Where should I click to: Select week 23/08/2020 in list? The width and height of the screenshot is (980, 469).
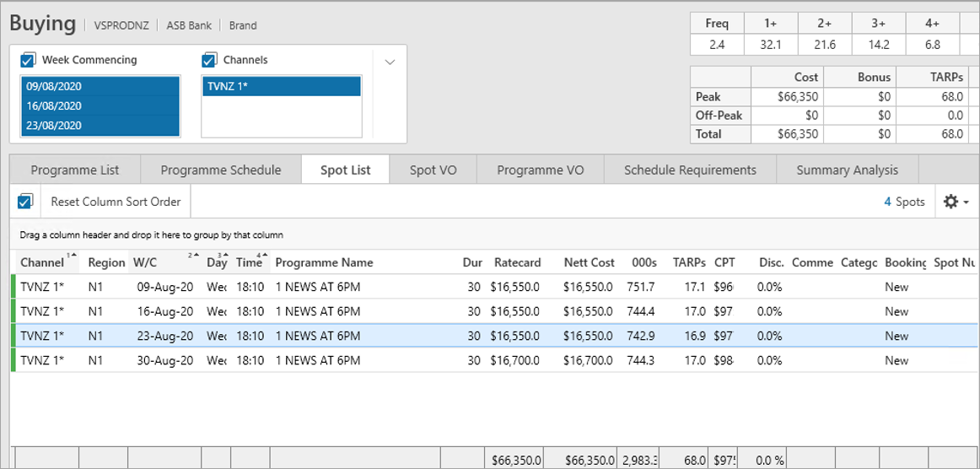click(x=100, y=125)
